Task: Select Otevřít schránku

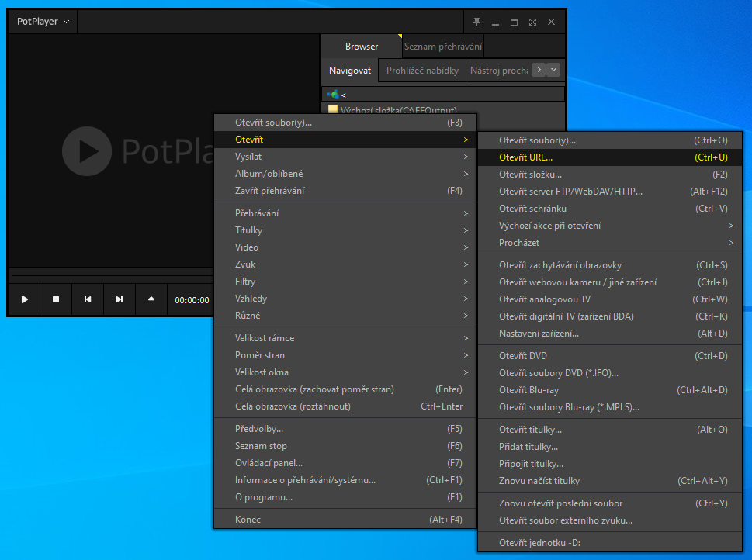Action: click(610, 209)
